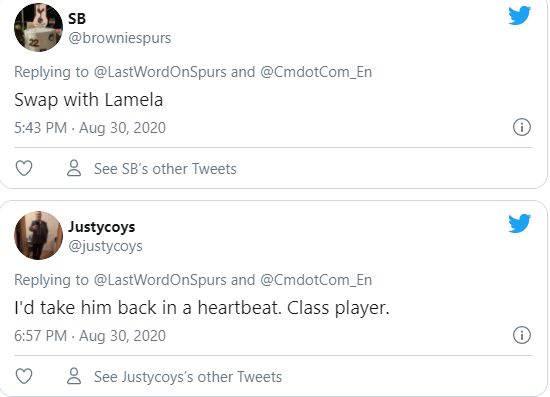
Task: Like SB's tweet with the heart icon
Action: pyautogui.click(x=24, y=168)
